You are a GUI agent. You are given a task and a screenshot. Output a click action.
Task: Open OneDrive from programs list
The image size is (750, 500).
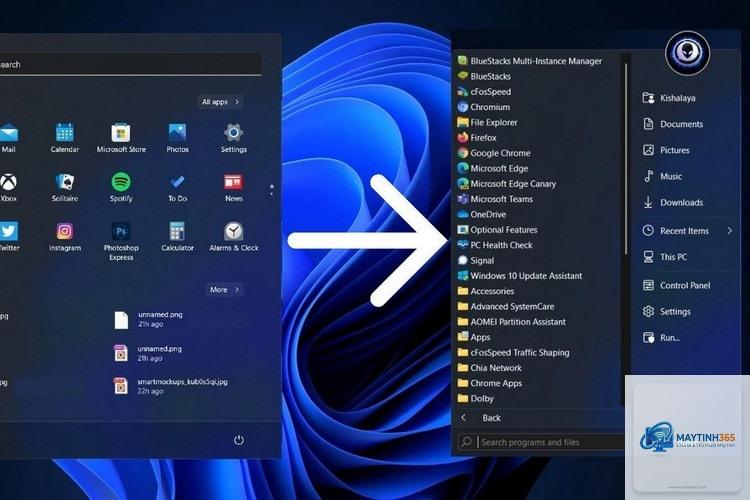tap(481, 214)
